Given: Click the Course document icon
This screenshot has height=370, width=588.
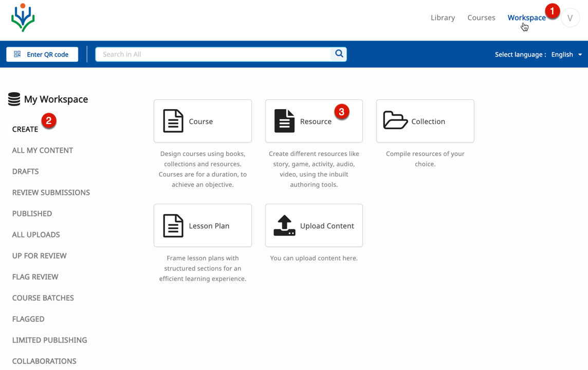Looking at the screenshot, I should [x=173, y=121].
